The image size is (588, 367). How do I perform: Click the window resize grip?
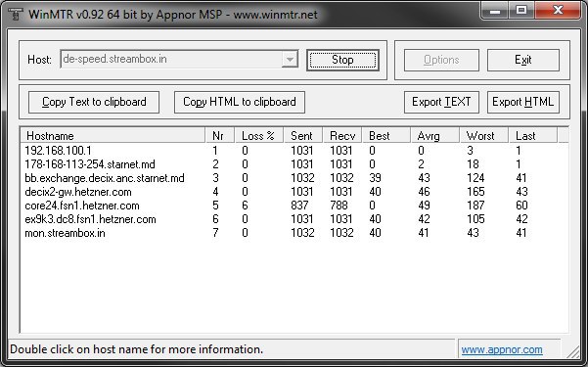point(573,351)
